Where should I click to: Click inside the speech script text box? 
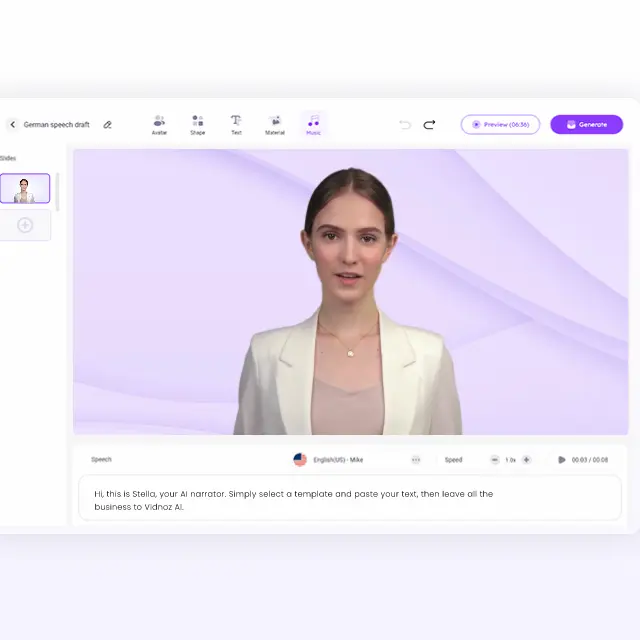[350, 499]
